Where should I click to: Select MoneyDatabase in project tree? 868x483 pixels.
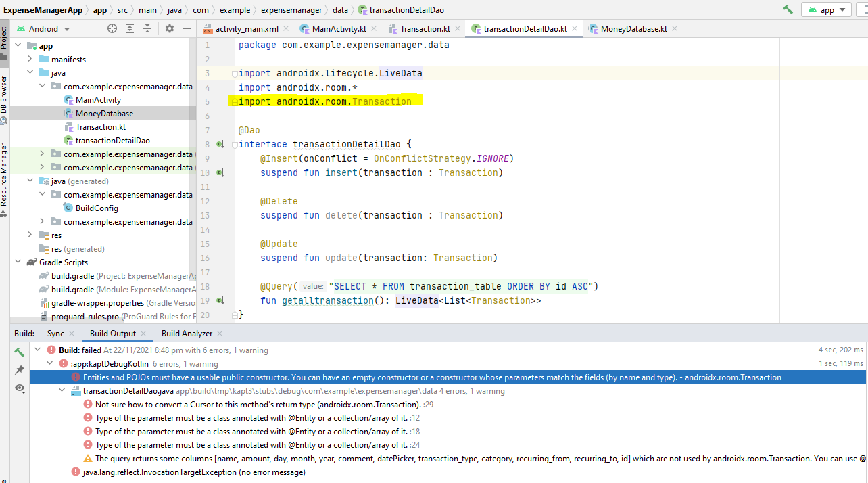click(x=104, y=114)
